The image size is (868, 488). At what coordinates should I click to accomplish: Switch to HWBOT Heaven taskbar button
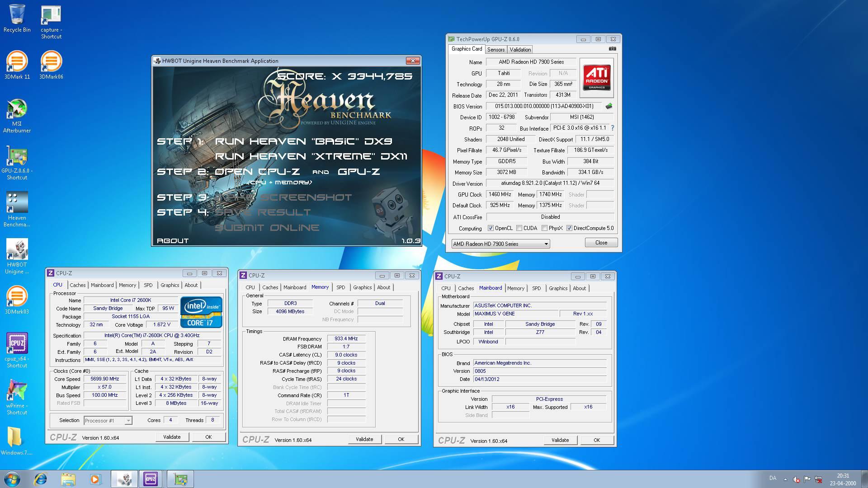pos(124,479)
